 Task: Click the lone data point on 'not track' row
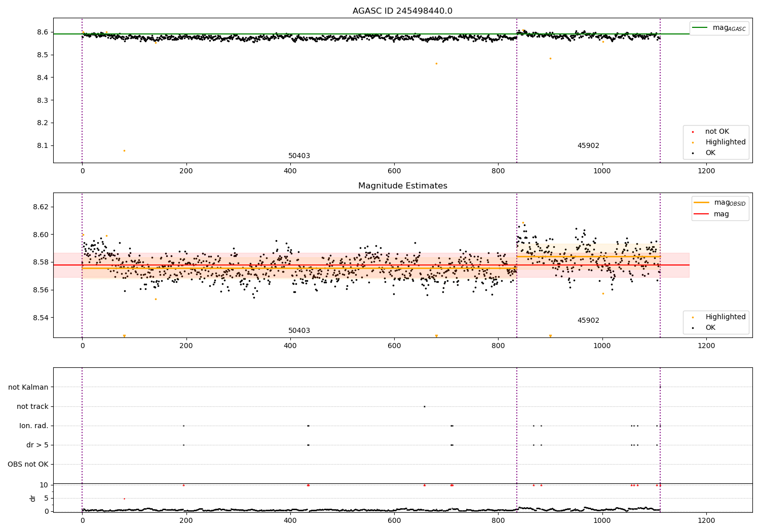pos(425,406)
